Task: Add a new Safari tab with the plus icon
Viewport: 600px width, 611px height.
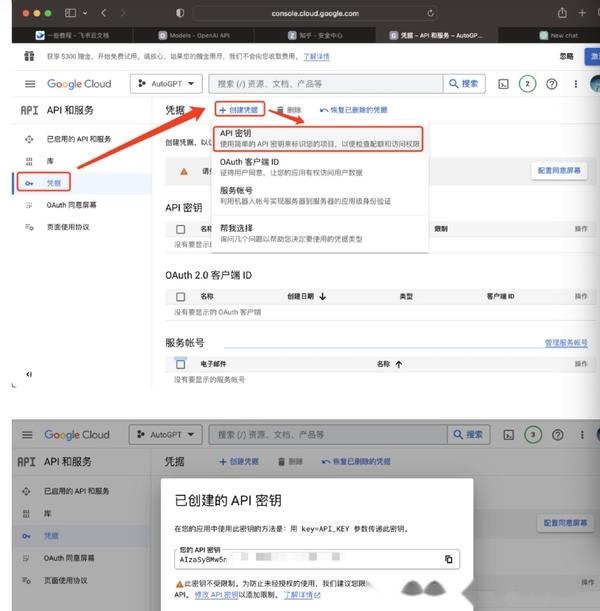Action: coord(582,13)
